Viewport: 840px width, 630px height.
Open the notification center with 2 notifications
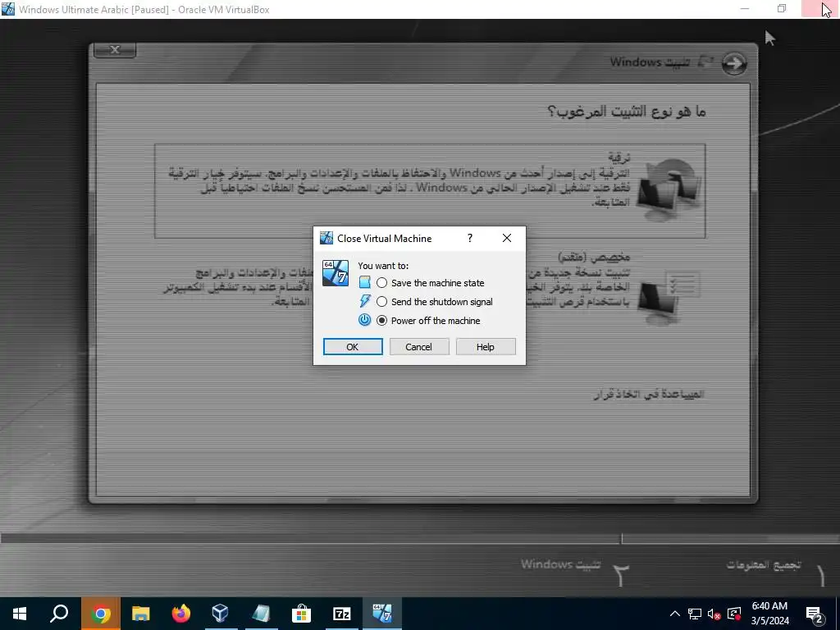pos(815,614)
